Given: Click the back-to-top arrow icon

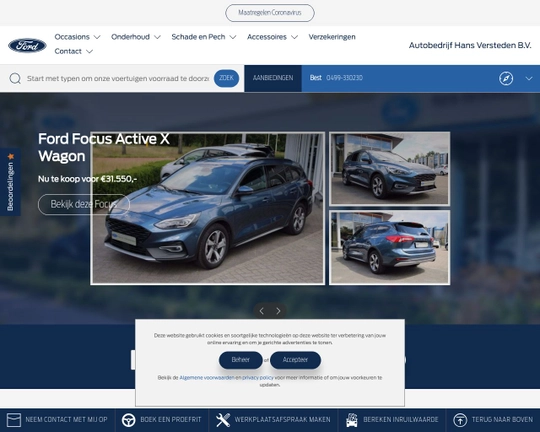Looking at the screenshot, I should 460,420.
